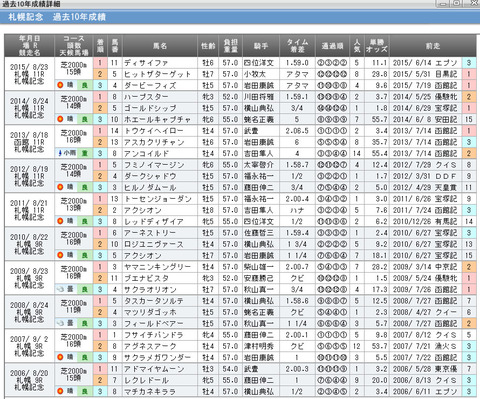Select horse name ダービーフィズ
The width and height of the screenshot is (480, 399).
(x=150, y=85)
